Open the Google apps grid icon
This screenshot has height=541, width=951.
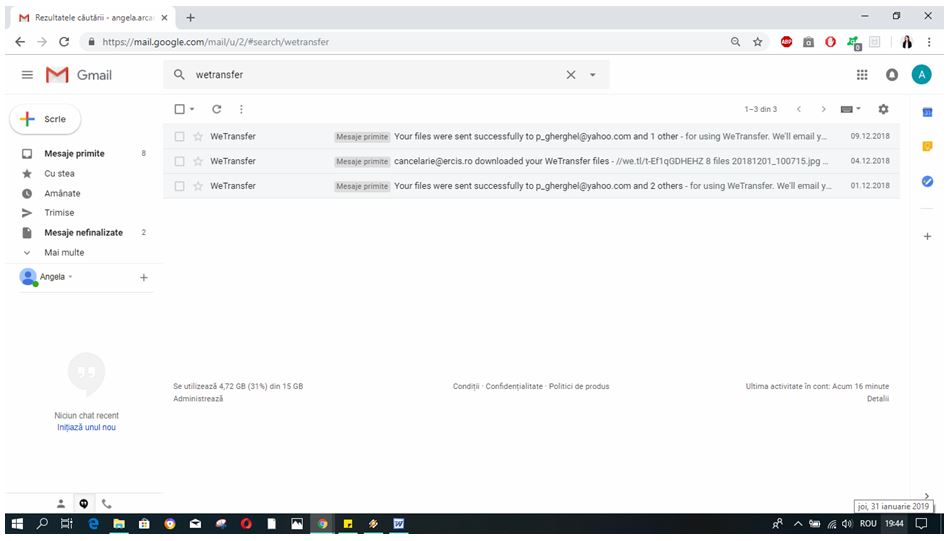click(862, 75)
